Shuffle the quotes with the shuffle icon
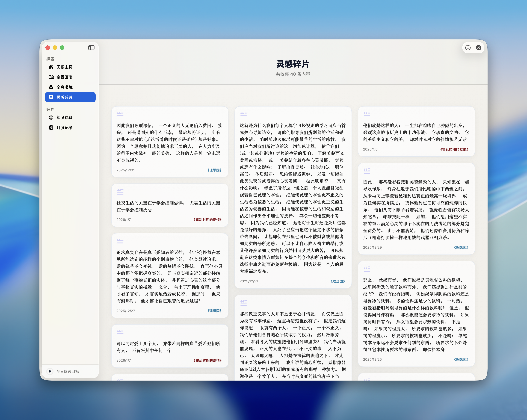Image resolution: width=527 pixels, height=420 pixels. coord(479,48)
